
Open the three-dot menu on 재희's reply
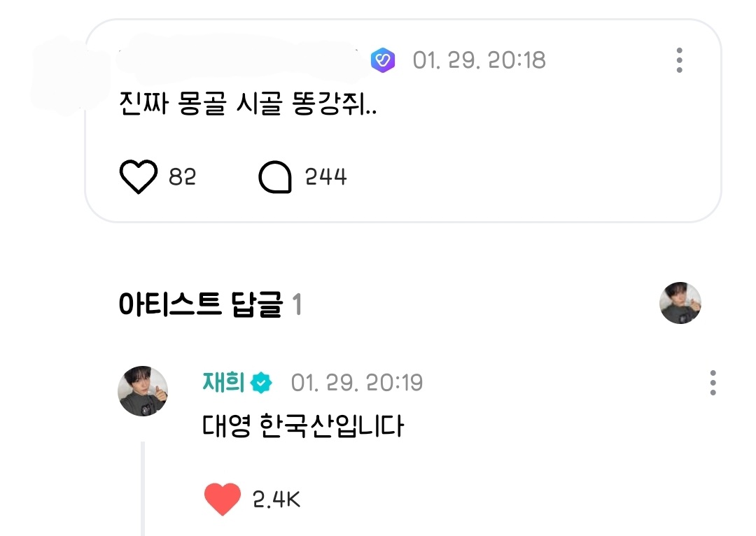coord(713,383)
